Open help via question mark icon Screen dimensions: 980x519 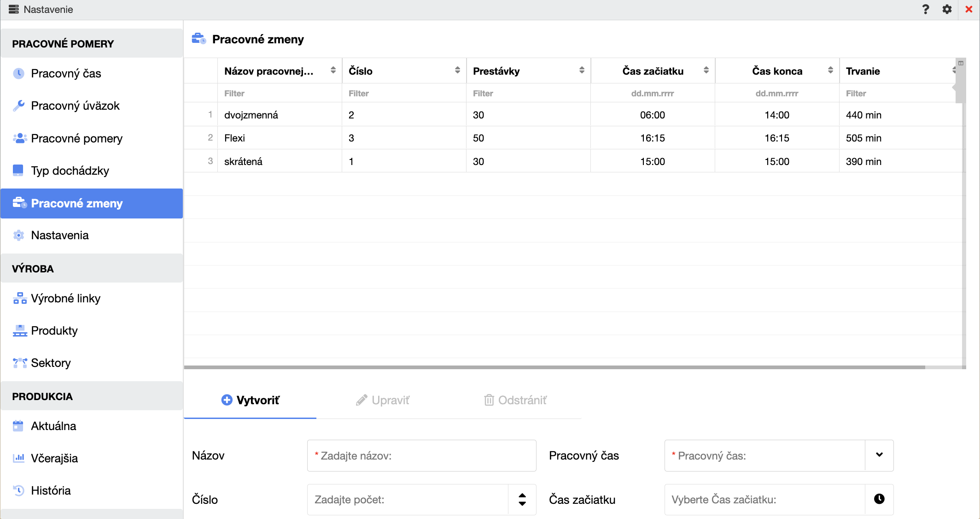tap(925, 9)
